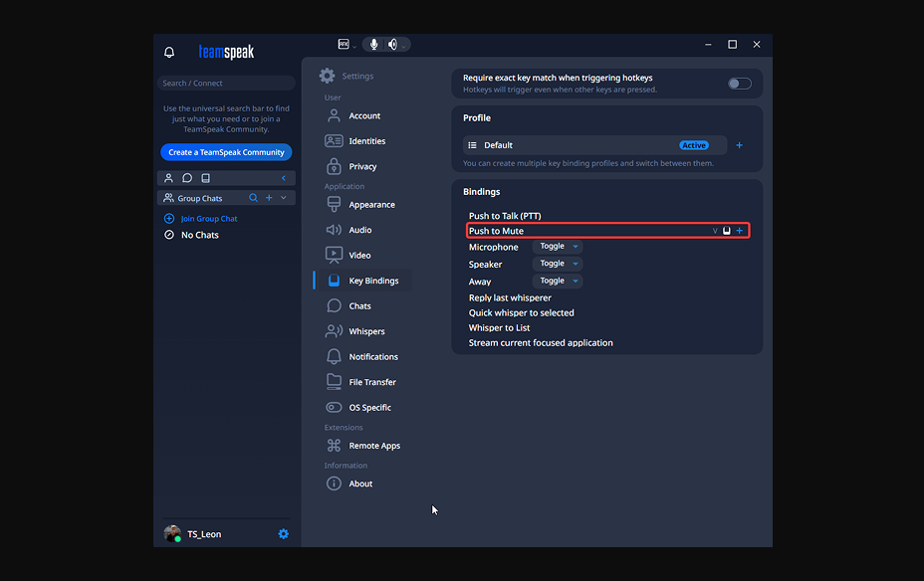The width and height of the screenshot is (924, 581).
Task: Add a new group chat with plus
Action: click(x=269, y=198)
